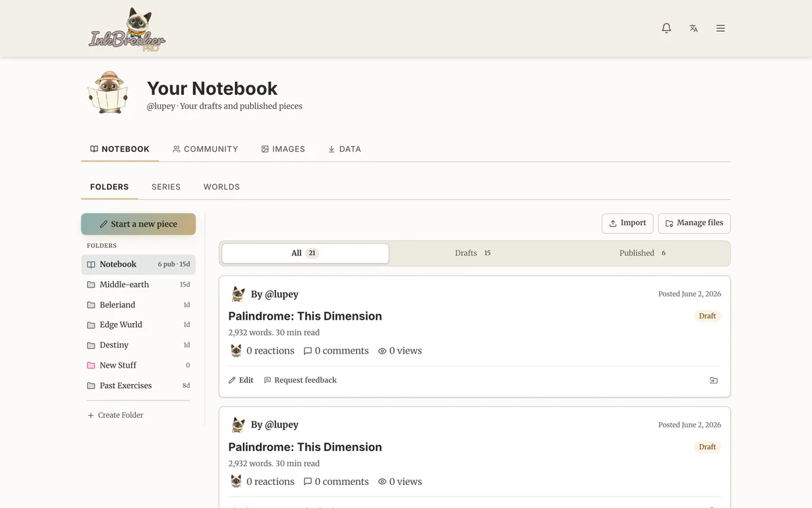Screen dimensions: 812x508
Task: Click the explorer cat profile avatar
Action: pos(108,93)
